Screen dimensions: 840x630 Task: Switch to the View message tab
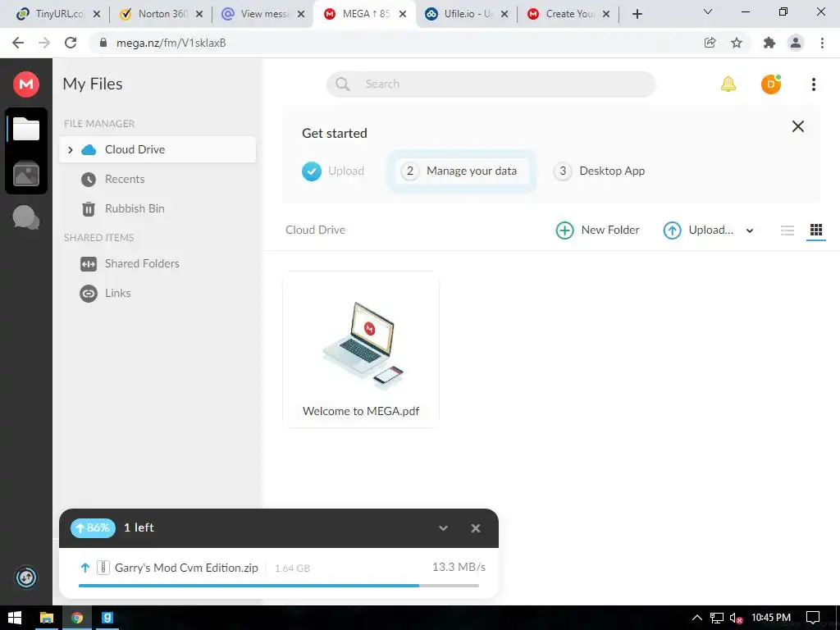262,14
